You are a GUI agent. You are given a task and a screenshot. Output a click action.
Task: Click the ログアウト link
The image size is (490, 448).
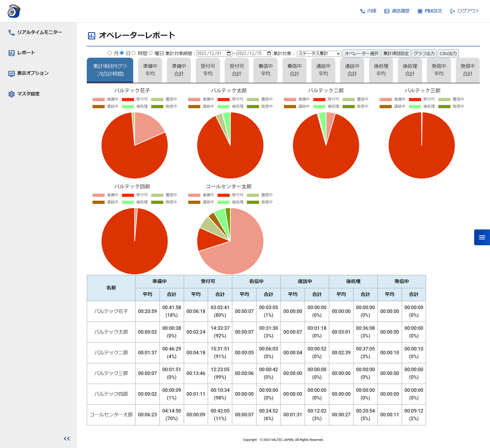[x=469, y=11]
